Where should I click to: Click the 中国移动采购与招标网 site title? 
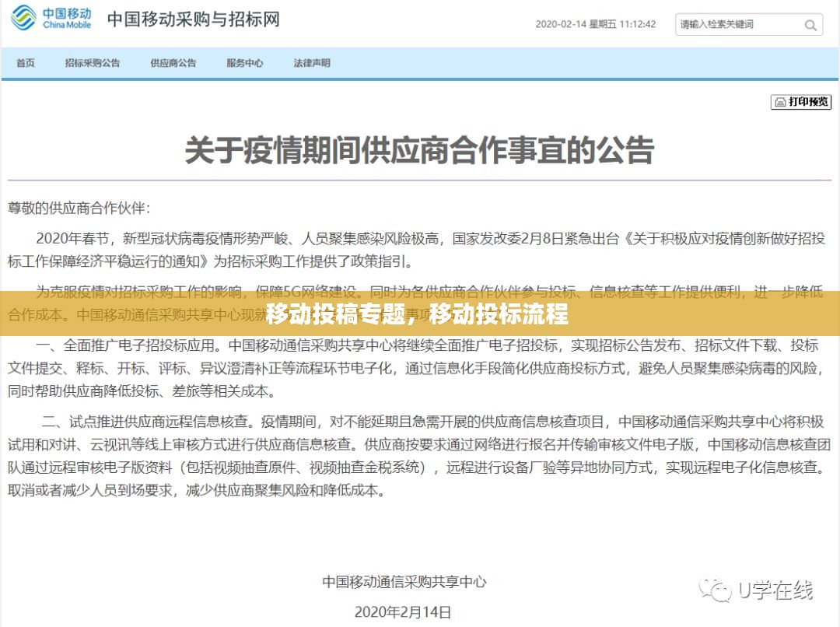coord(194,19)
